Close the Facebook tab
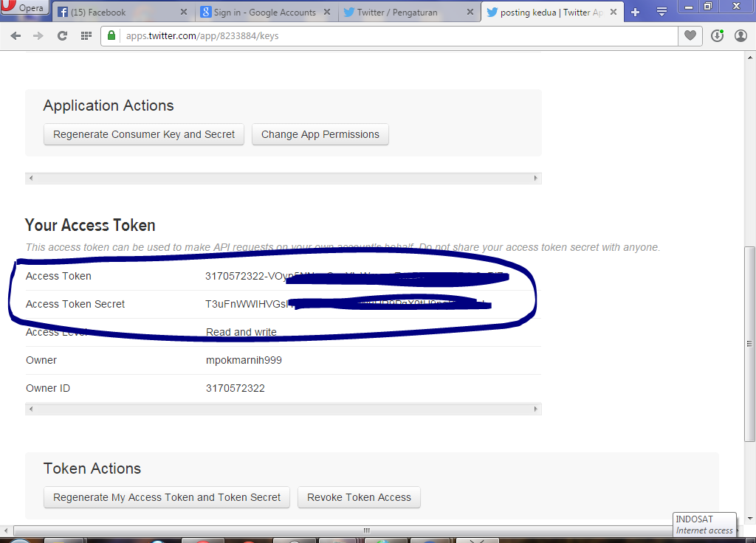Image resolution: width=756 pixels, height=543 pixels. 184,12
